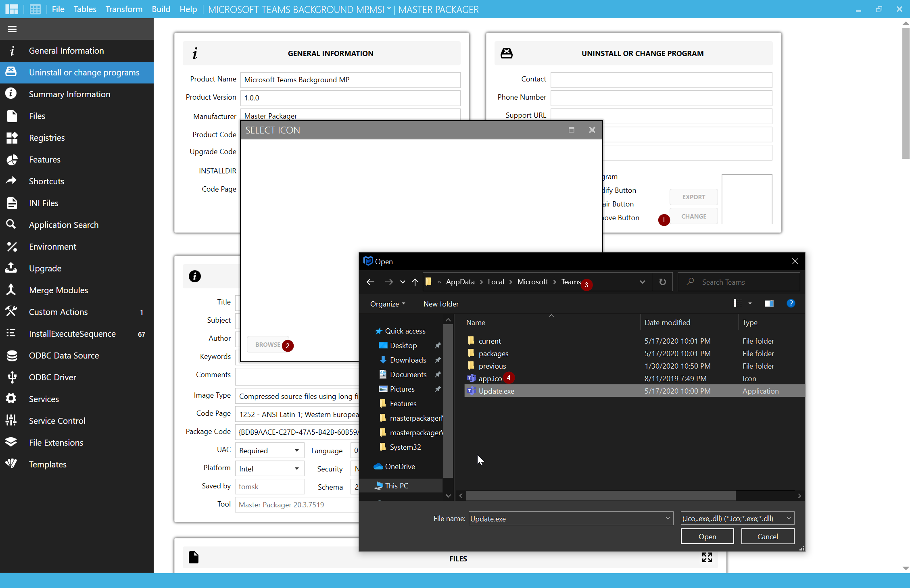The height and width of the screenshot is (588, 910).
Task: Go up one folder level
Action: (415, 282)
